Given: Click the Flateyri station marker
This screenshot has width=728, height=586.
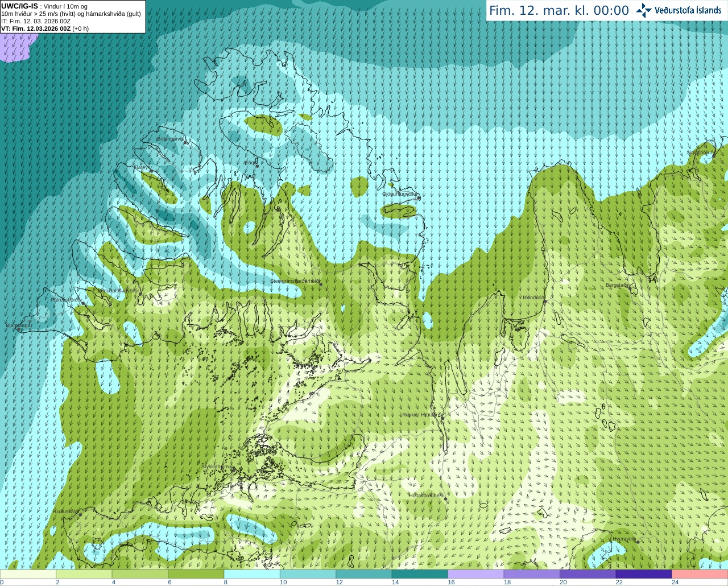Looking at the screenshot, I should pyautogui.click(x=151, y=171).
